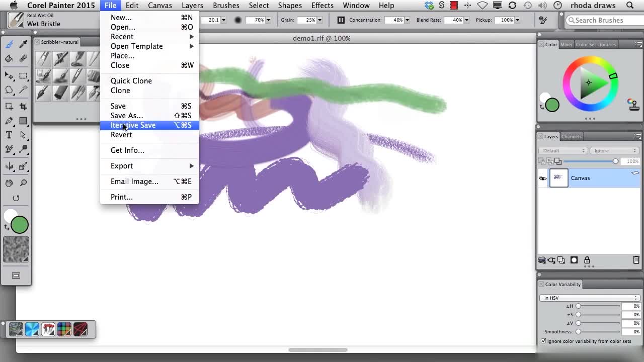Select the Rectangular Shape tool
Screen dimensions: 644x362
click(23, 121)
